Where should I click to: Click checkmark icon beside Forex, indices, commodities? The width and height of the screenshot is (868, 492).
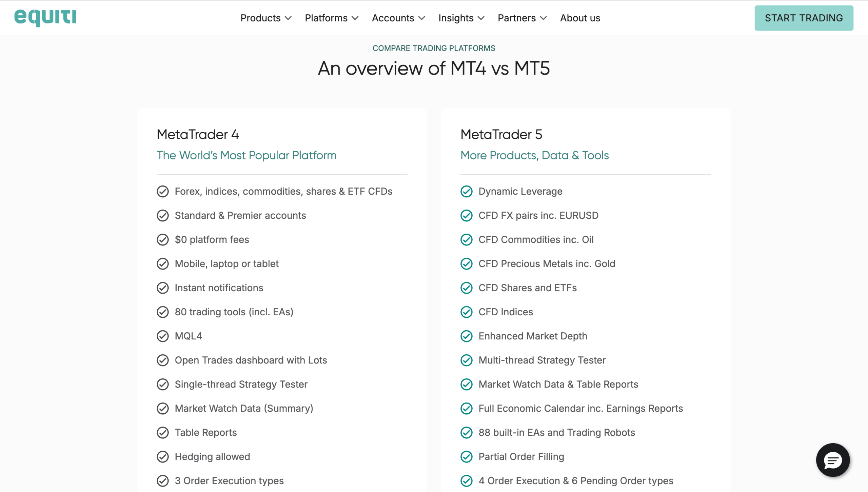[x=163, y=192]
